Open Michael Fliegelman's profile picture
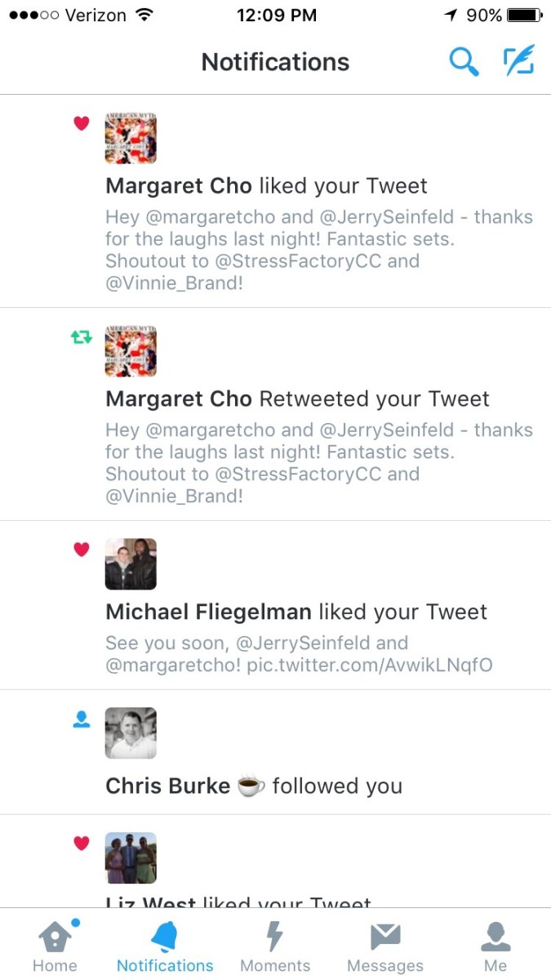Viewport: 551px width, 980px height. click(131, 564)
